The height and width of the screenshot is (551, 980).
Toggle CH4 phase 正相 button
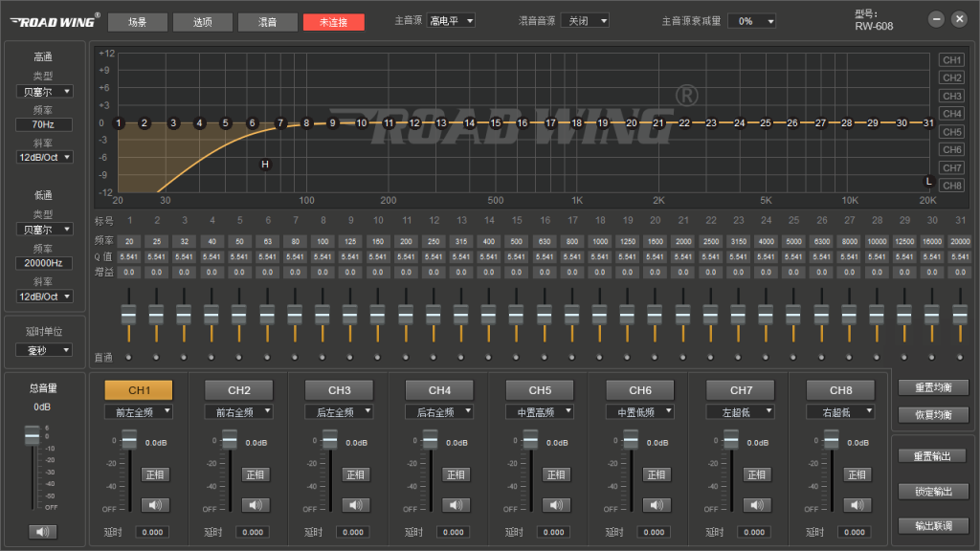click(456, 474)
